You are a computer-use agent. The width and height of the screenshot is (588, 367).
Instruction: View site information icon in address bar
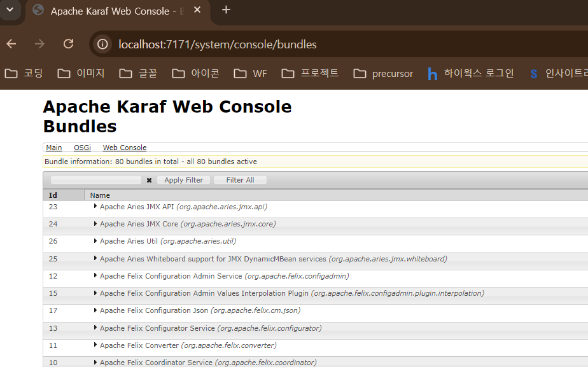pos(102,45)
